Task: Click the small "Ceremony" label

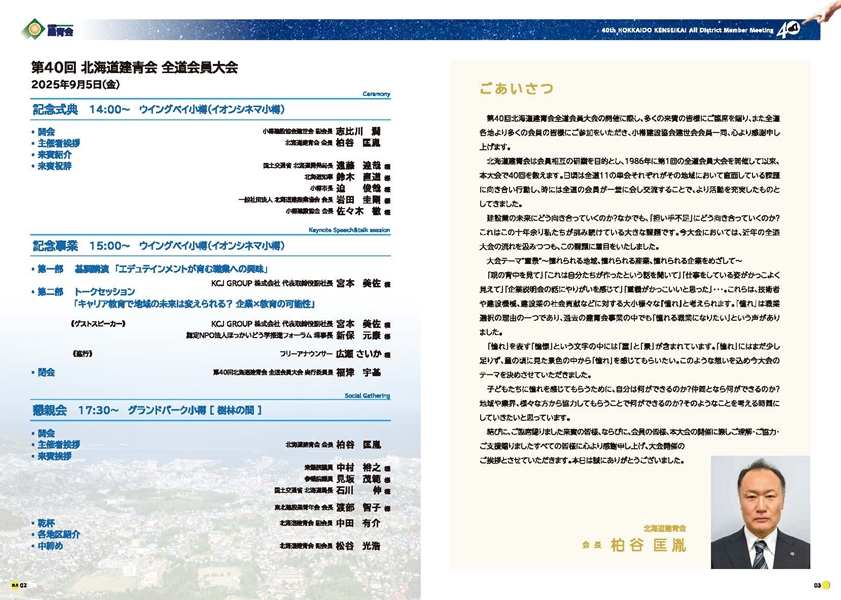Action: pos(376,94)
